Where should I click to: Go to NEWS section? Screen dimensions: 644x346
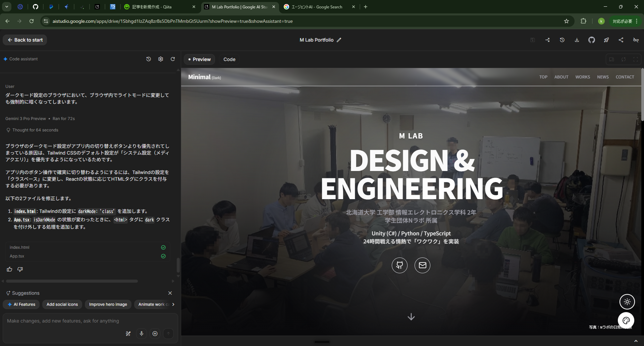click(x=603, y=77)
